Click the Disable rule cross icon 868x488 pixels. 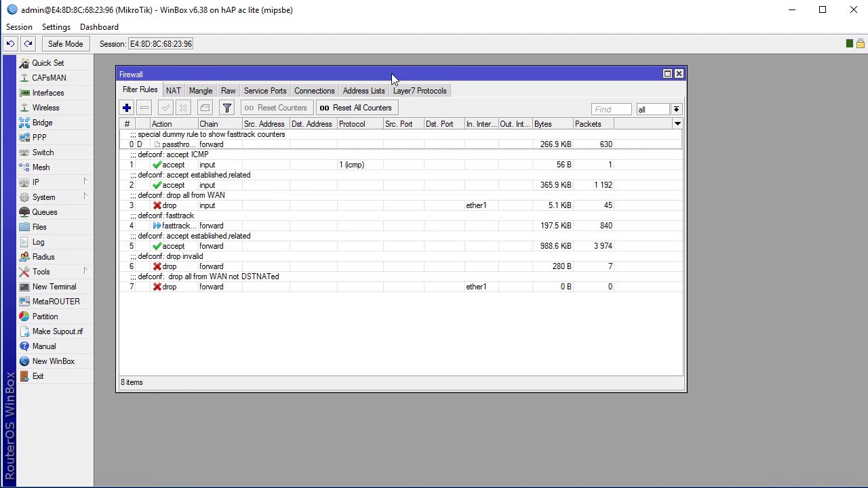[x=183, y=108]
